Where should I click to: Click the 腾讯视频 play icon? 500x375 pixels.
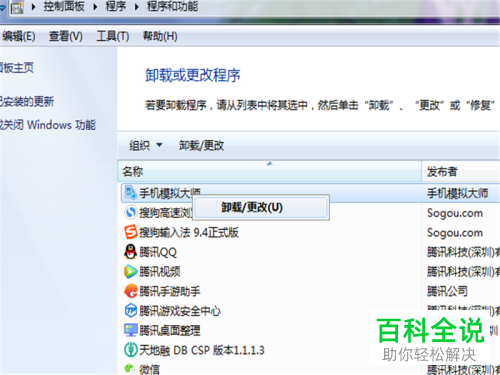[x=130, y=271]
